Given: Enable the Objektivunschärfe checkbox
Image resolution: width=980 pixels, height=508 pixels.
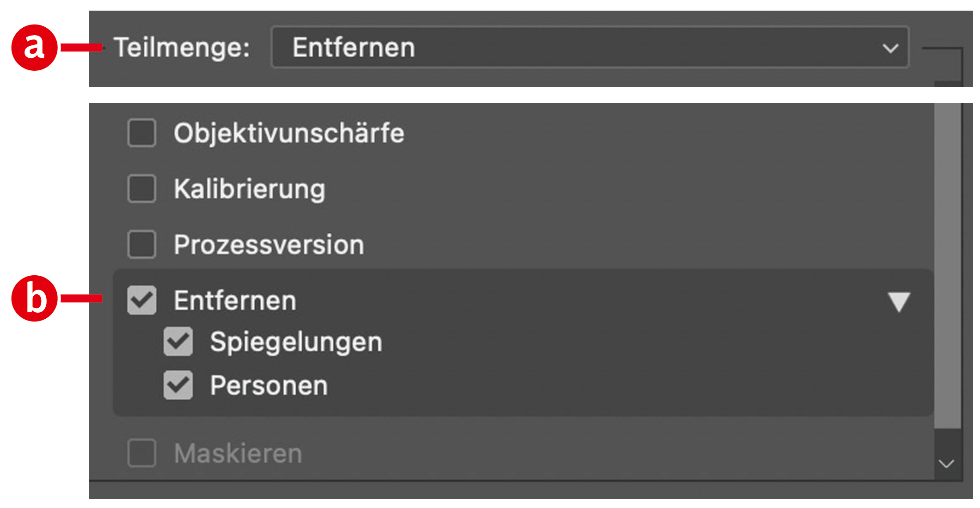Looking at the screenshot, I should 141,133.
